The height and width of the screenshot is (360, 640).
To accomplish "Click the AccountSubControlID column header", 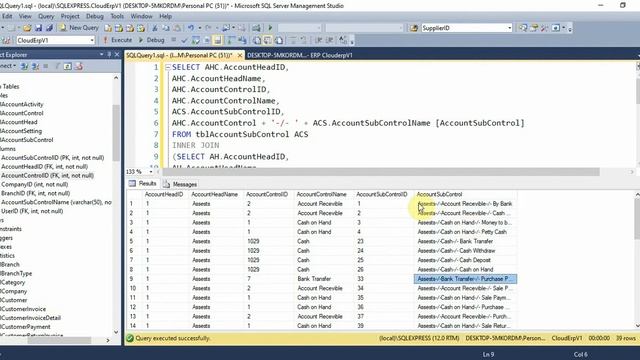I will [x=382, y=194].
